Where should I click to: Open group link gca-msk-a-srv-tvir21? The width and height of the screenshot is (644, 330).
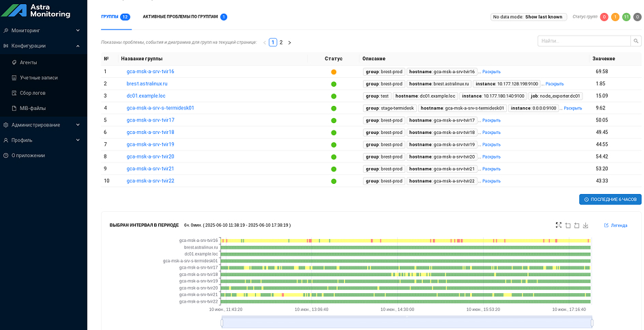pyautogui.click(x=150, y=169)
